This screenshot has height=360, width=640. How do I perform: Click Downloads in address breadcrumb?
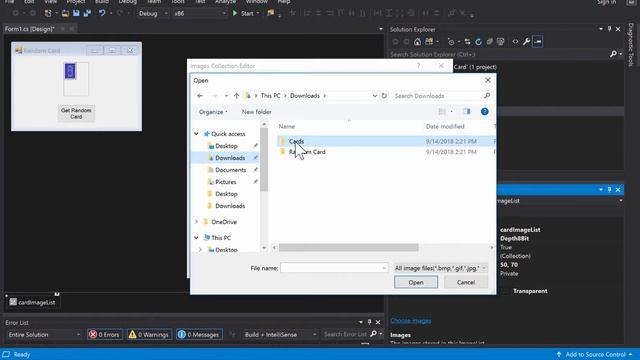[305, 96]
